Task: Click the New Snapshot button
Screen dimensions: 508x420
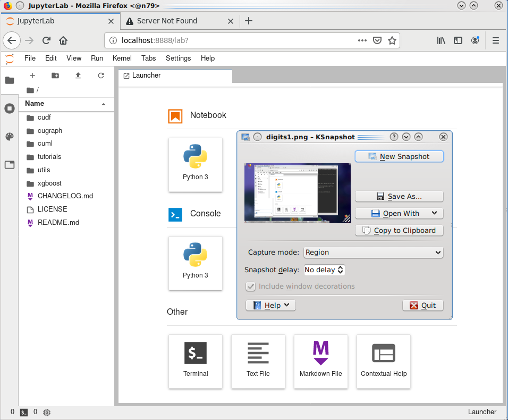Action: [399, 156]
